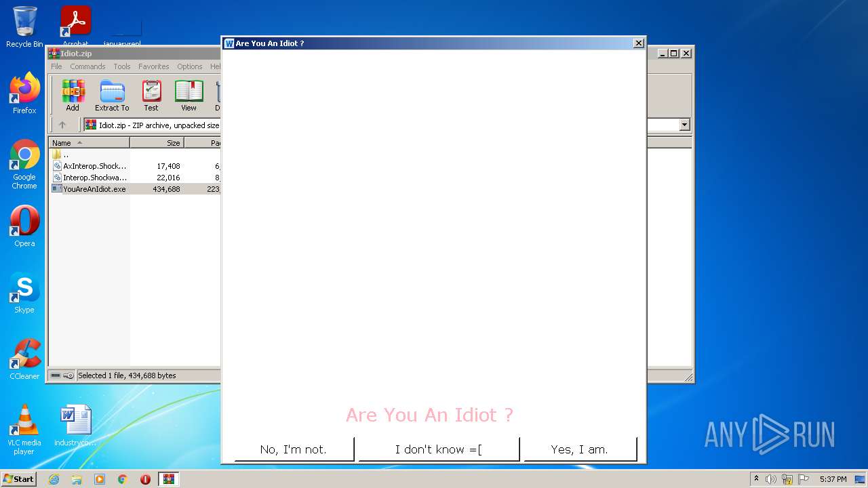Click the Chrome icon in taskbar
The width and height of the screenshot is (868, 488).
[x=123, y=479]
